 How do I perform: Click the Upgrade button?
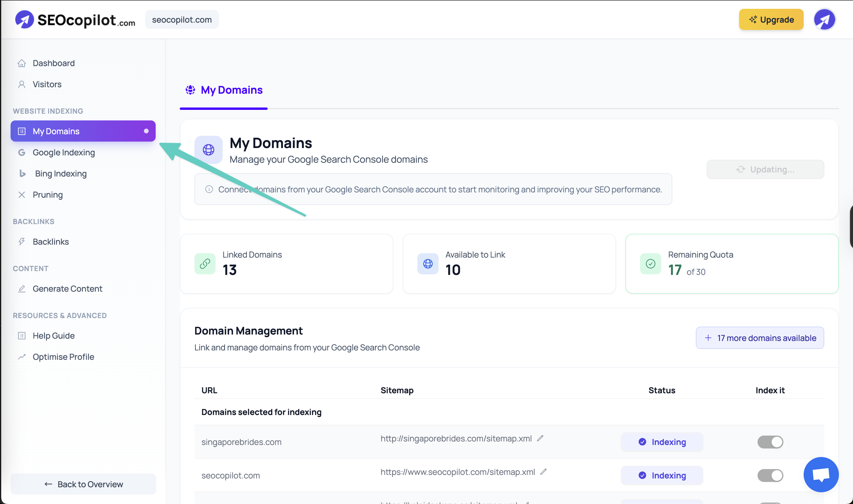click(x=771, y=20)
